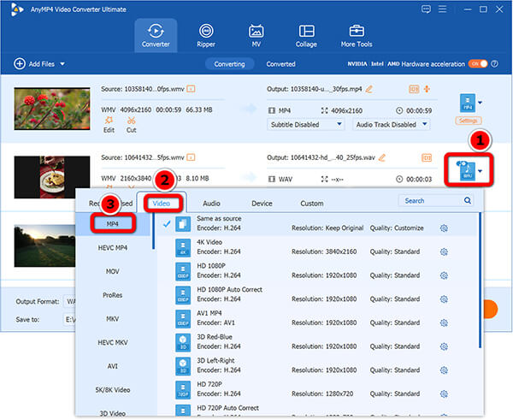Cut the first video with the scissors icon
Image resolution: width=513 pixels, height=420 pixels.
pyautogui.click(x=131, y=124)
